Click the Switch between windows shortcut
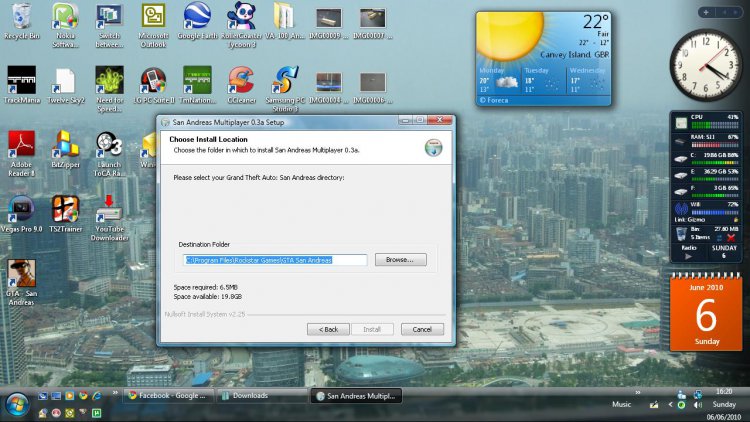Screen dimensions: 750x422 click(x=110, y=25)
